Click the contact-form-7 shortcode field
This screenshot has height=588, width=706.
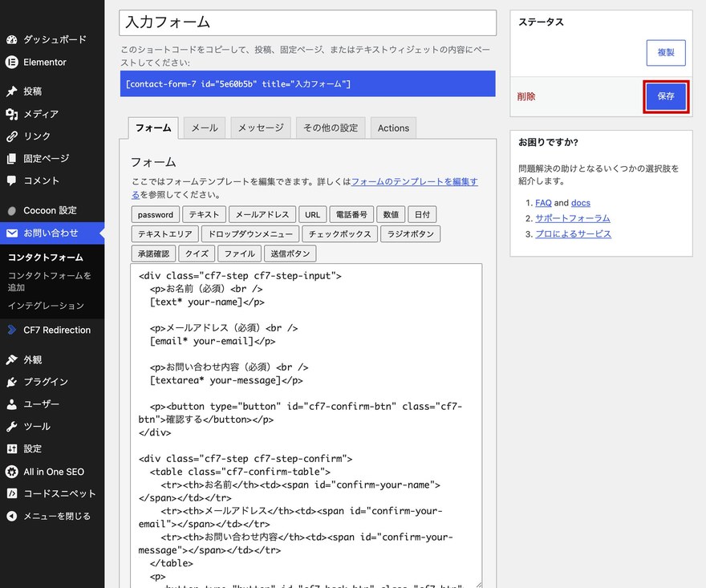[307, 83]
